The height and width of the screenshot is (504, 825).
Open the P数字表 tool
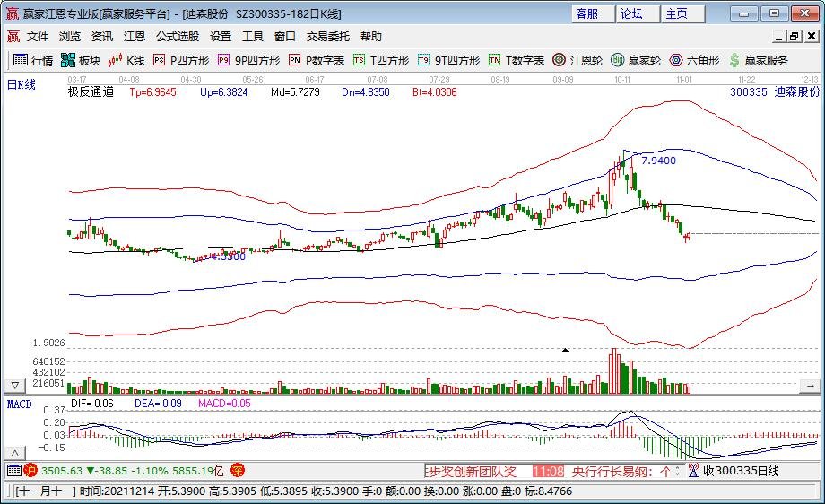317,60
